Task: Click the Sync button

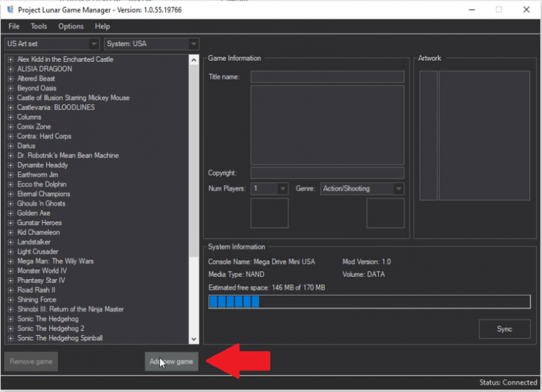Action: pyautogui.click(x=505, y=329)
